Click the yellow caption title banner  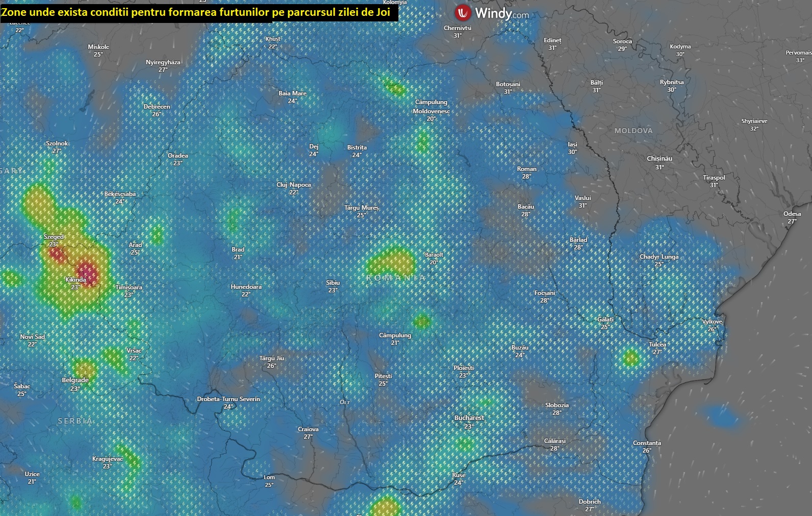pos(198,12)
